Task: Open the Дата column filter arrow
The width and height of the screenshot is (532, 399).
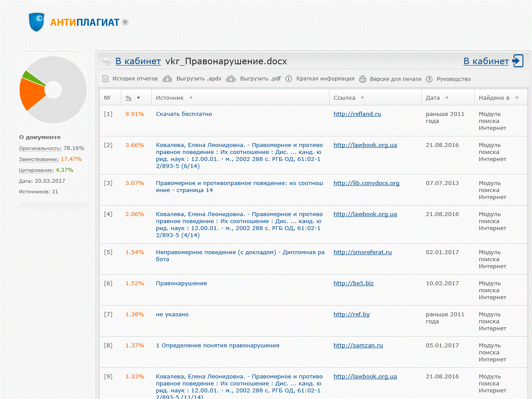Action: [447, 98]
